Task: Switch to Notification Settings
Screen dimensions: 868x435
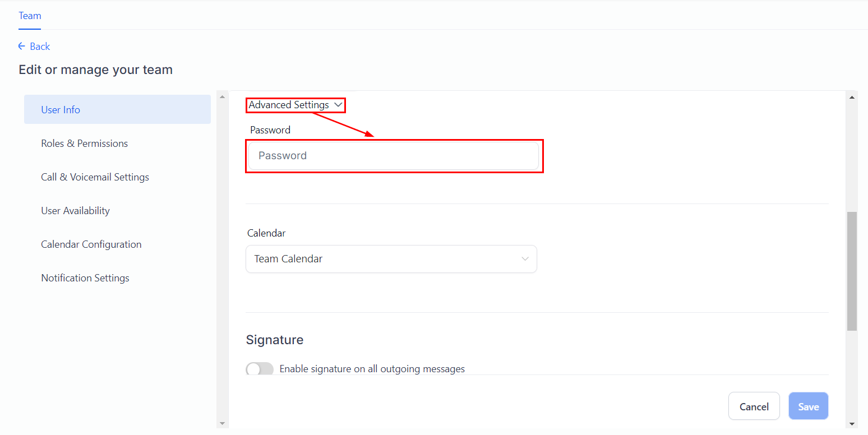Action: point(85,278)
